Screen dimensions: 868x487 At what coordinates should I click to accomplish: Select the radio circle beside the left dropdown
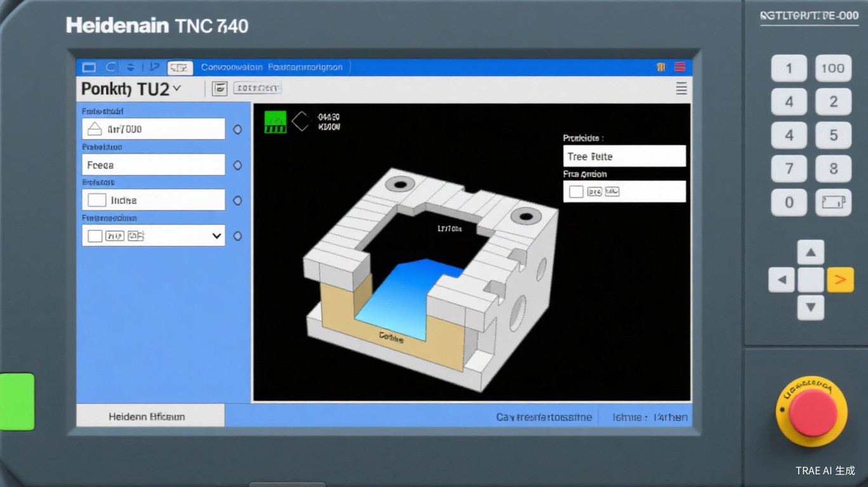(x=237, y=236)
